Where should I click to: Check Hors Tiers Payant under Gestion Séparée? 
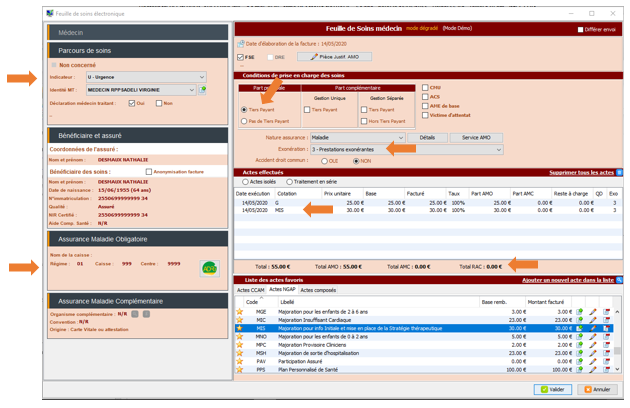(364, 121)
